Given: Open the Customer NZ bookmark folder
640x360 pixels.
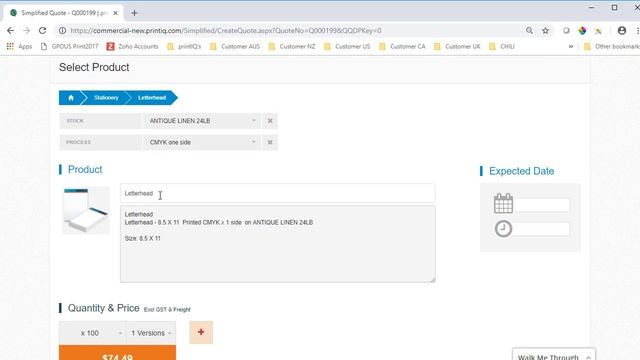Looking at the screenshot, I should click(x=292, y=47).
